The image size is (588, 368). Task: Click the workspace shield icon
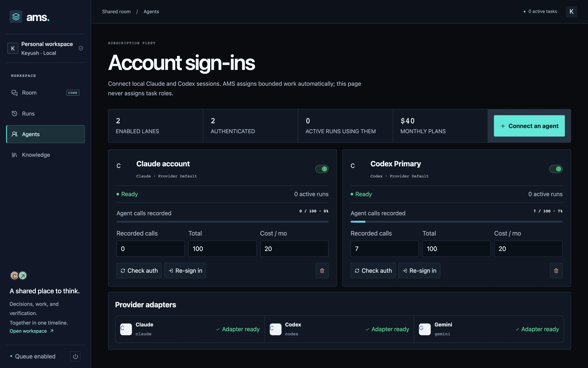click(81, 48)
